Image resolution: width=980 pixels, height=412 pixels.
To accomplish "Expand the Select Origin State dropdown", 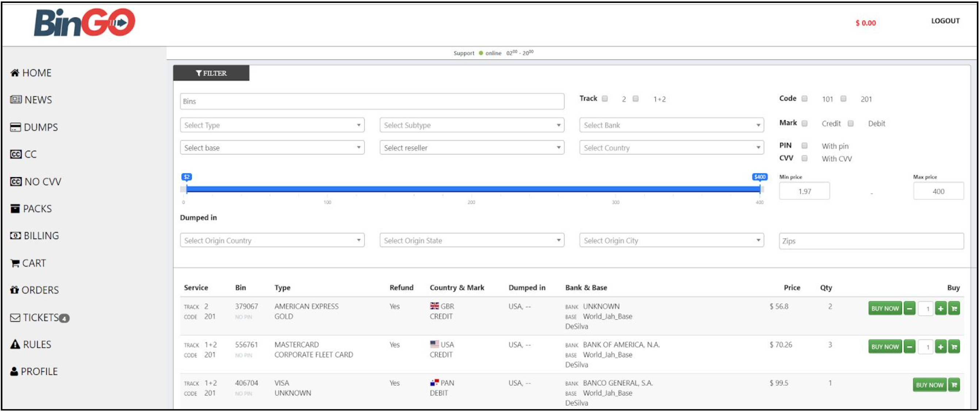I will pos(472,241).
